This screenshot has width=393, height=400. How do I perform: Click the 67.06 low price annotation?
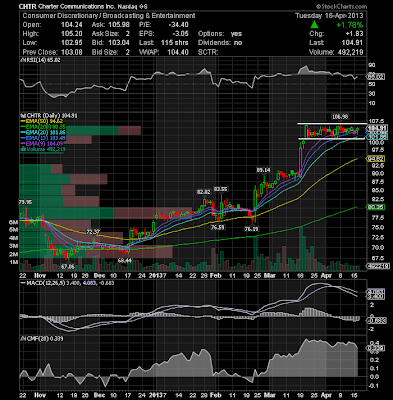[x=67, y=266]
